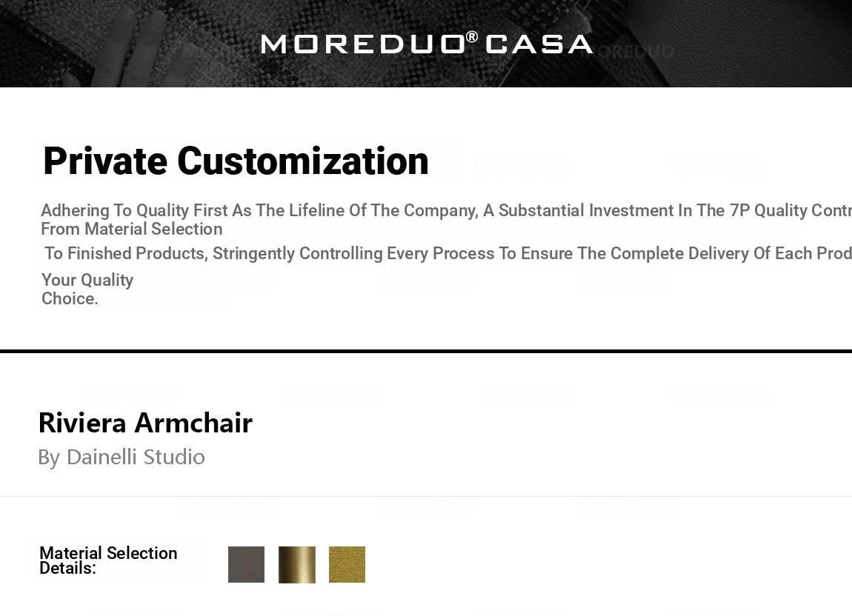Choose the brushed brass material swatch
The image size is (852, 616).
tap(297, 565)
